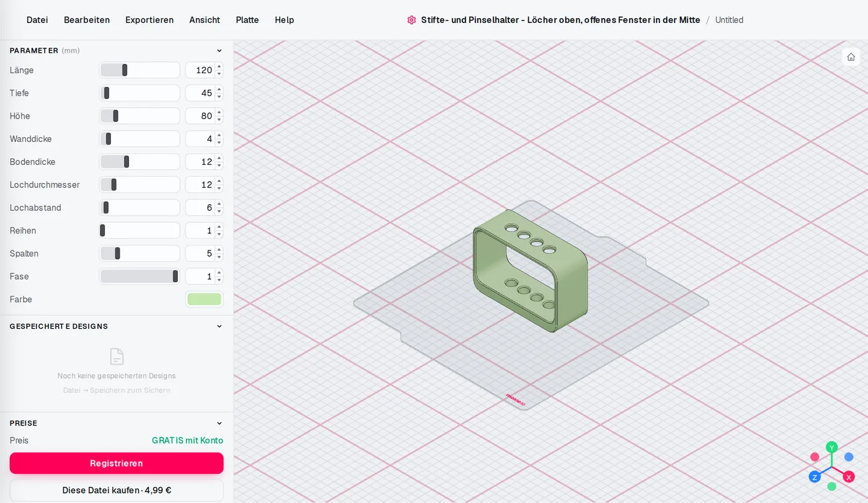The height and width of the screenshot is (503, 868).
Task: Click the Lochabstand slider
Action: click(x=139, y=208)
